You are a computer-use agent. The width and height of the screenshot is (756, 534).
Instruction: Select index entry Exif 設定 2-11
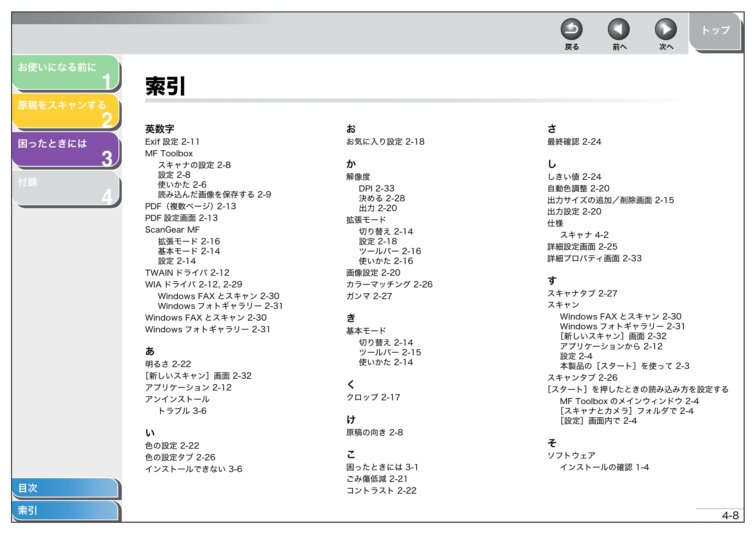click(172, 142)
